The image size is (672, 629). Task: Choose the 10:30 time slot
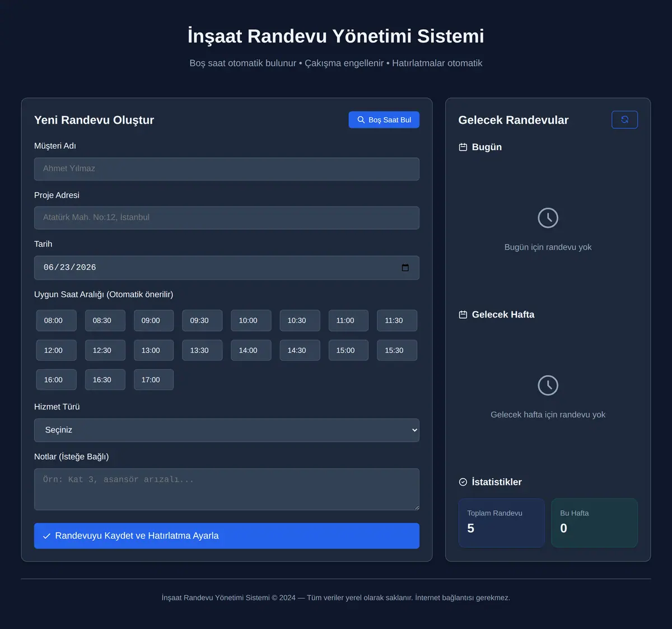click(x=300, y=320)
